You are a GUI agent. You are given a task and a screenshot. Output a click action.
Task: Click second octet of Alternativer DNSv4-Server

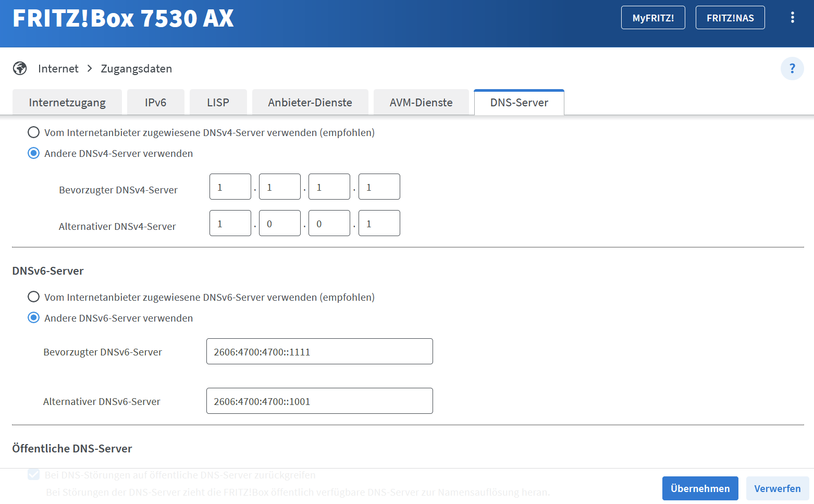coord(280,223)
